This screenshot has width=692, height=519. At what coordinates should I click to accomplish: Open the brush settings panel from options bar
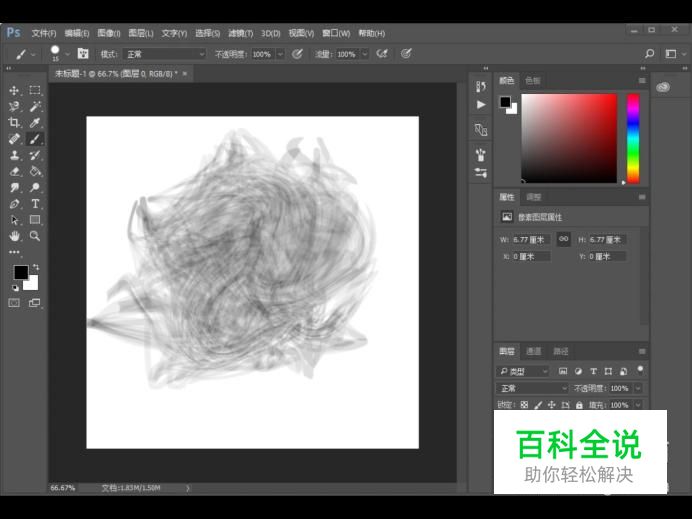(x=83, y=54)
